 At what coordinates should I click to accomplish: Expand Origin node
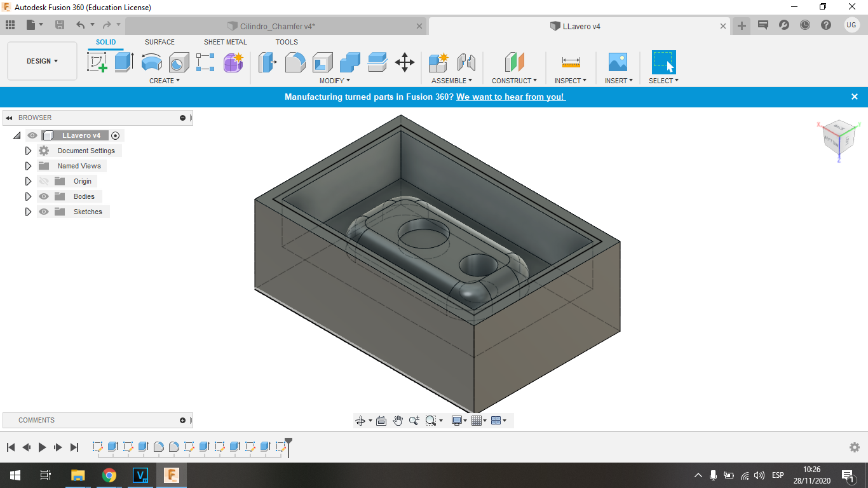tap(28, 181)
